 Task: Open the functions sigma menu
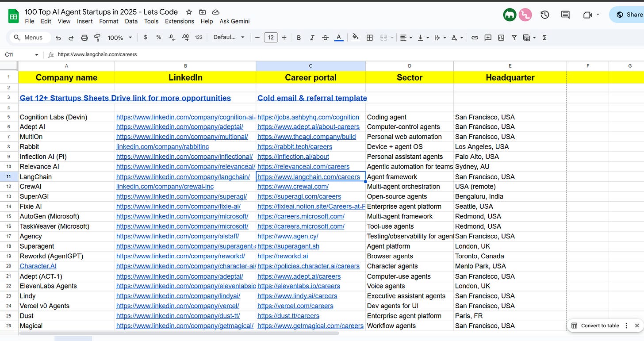pos(544,38)
